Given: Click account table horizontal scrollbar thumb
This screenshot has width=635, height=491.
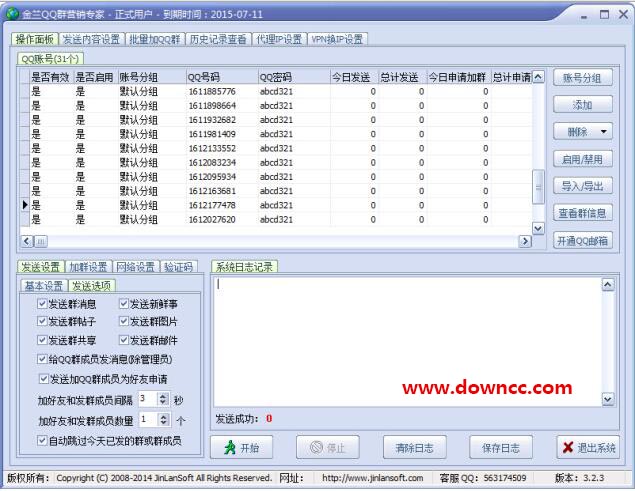Looking at the screenshot, I should 41,241.
